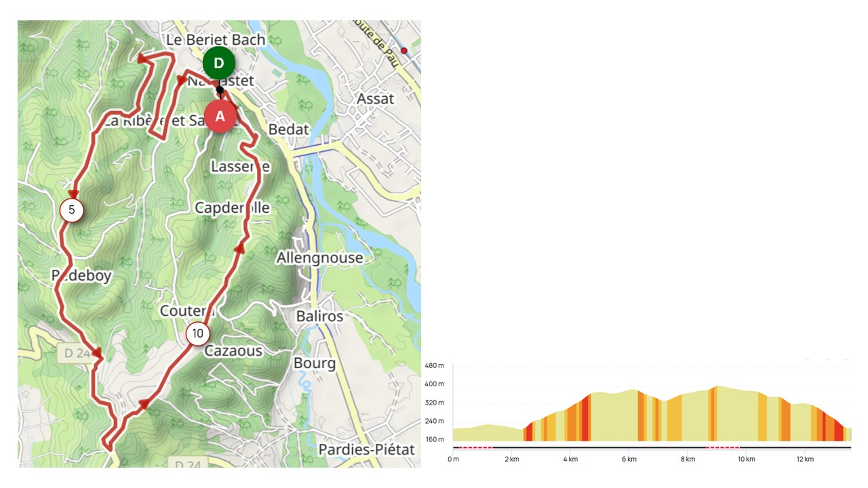
Task: Click the Bedat place label
Action: pos(289,129)
